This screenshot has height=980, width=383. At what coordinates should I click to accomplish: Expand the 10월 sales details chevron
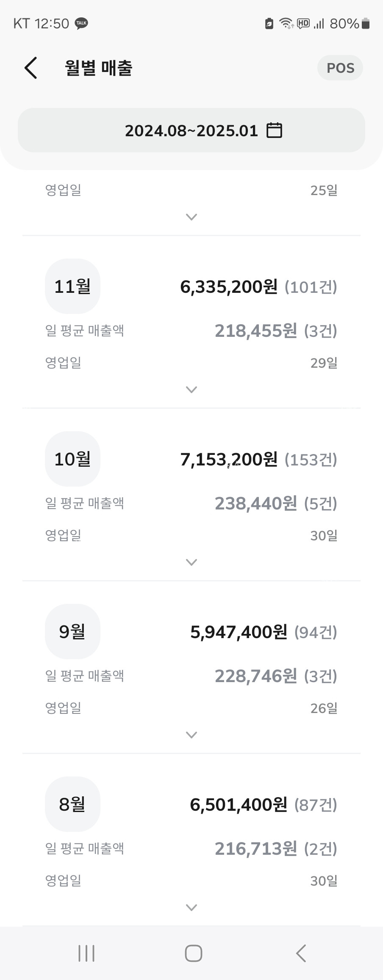[191, 562]
